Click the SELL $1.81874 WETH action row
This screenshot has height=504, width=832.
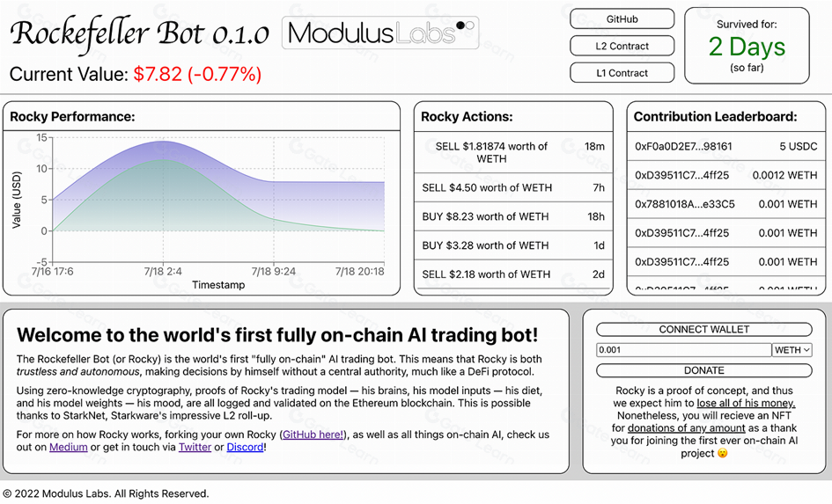click(513, 153)
